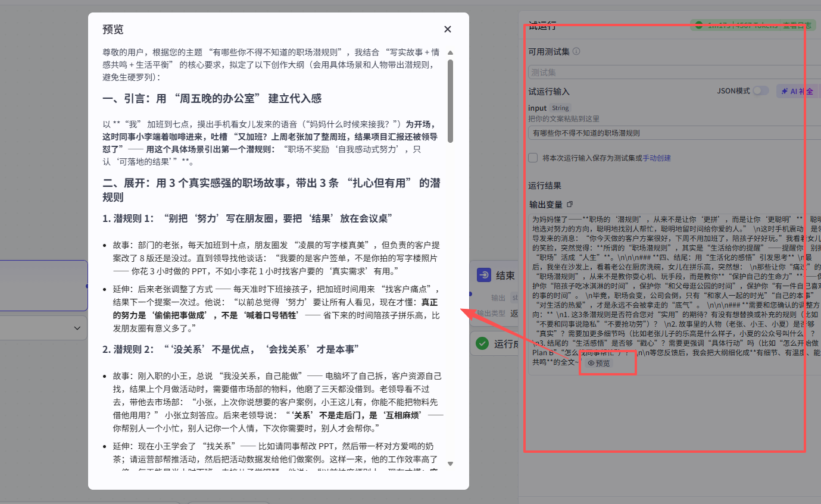The image size is (821, 504).
Task: Click the preview scrollbar down arrow
Action: [x=451, y=464]
